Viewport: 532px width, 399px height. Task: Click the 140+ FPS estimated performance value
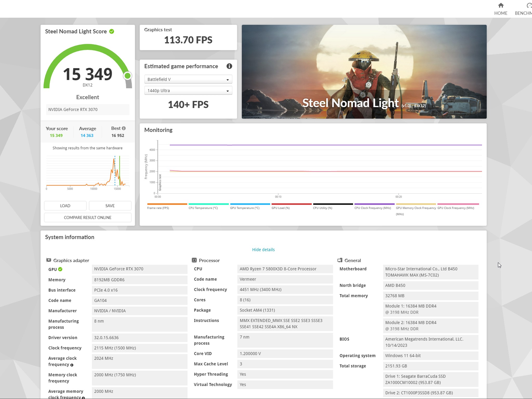point(188,104)
